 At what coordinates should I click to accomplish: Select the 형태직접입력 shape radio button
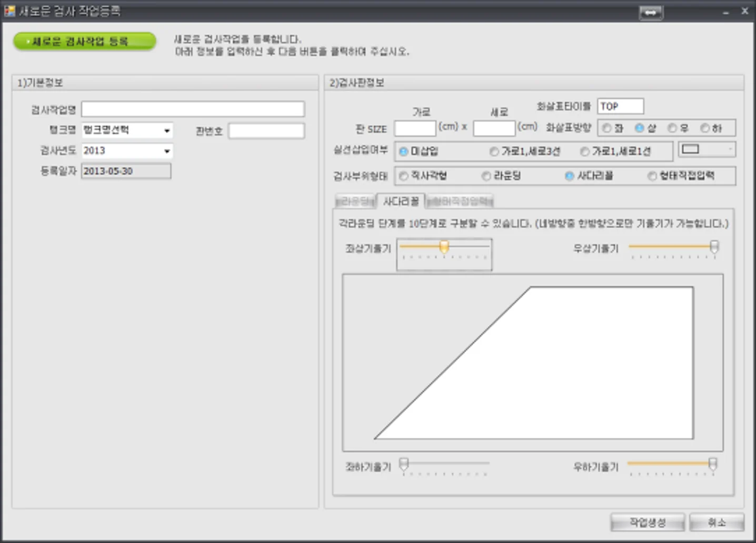pos(652,176)
